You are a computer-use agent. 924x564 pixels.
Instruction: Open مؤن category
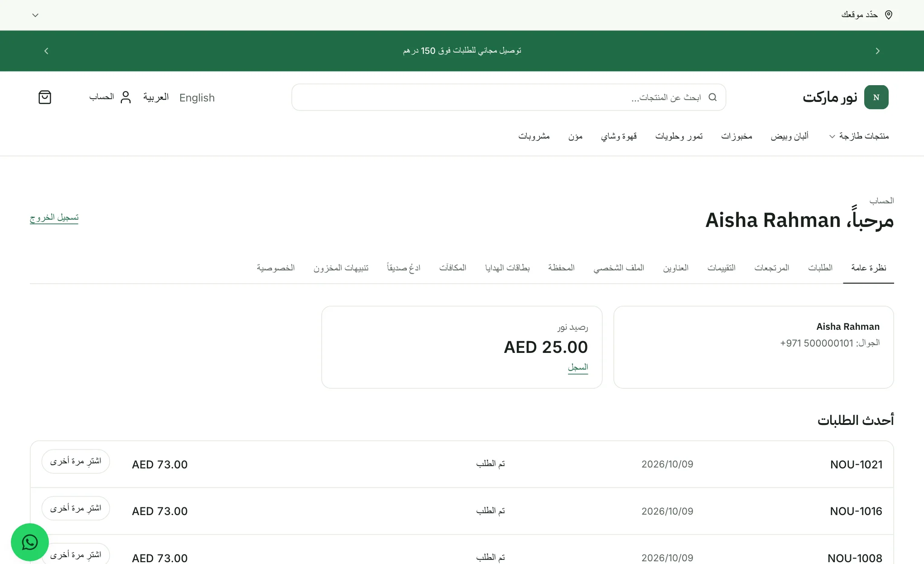pos(575,136)
